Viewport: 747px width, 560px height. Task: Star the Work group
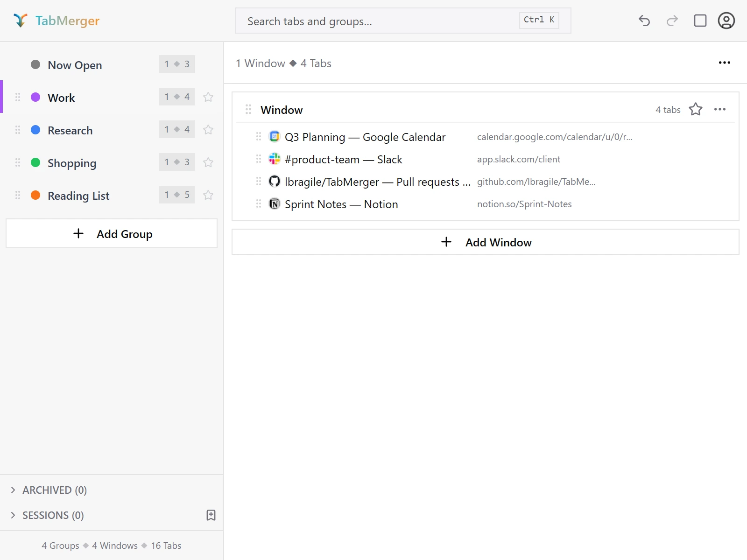(208, 97)
